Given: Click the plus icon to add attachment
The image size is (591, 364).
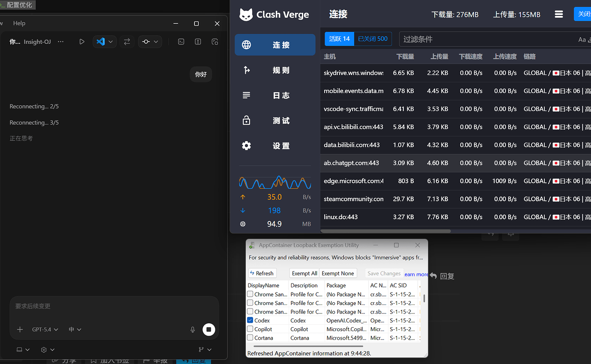Looking at the screenshot, I should [x=20, y=329].
